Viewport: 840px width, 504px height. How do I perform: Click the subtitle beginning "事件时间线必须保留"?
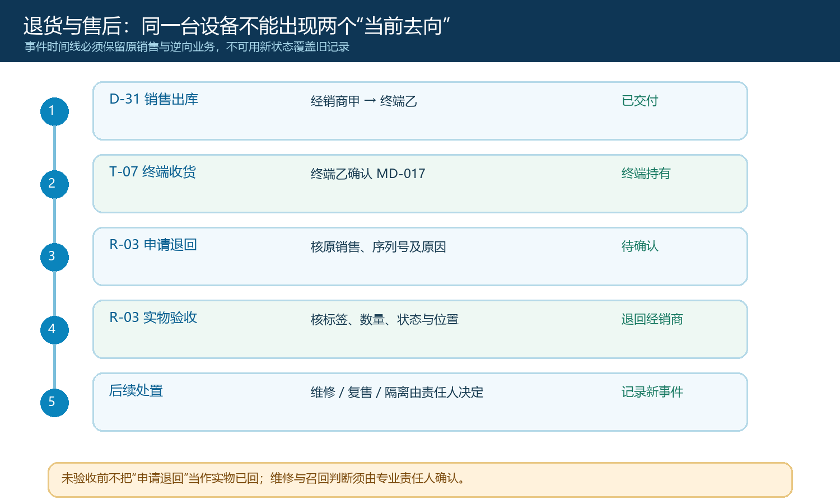[187, 47]
